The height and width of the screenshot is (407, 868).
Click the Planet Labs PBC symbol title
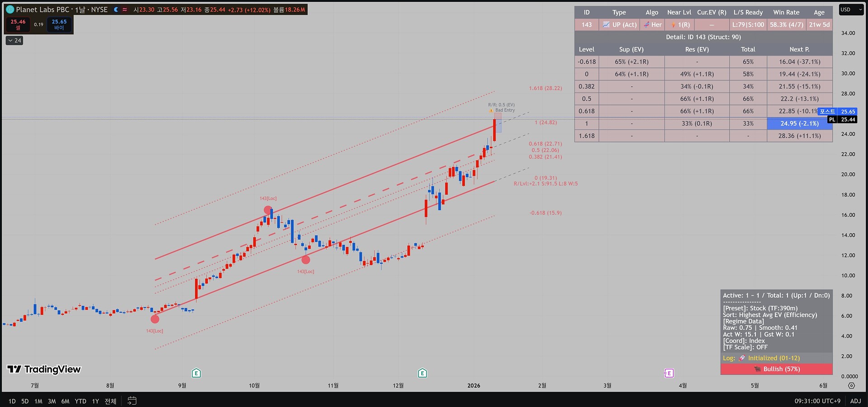(44, 9)
